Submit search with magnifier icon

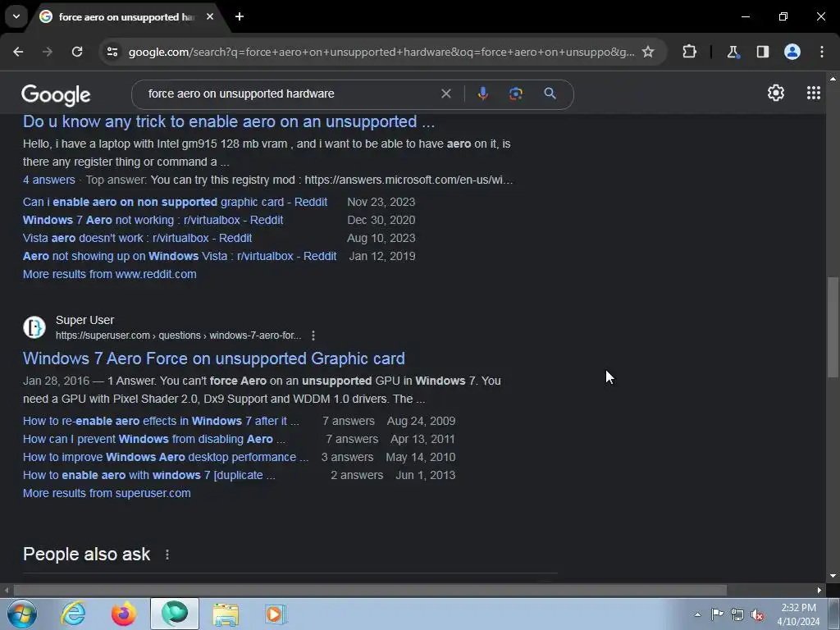pos(550,94)
